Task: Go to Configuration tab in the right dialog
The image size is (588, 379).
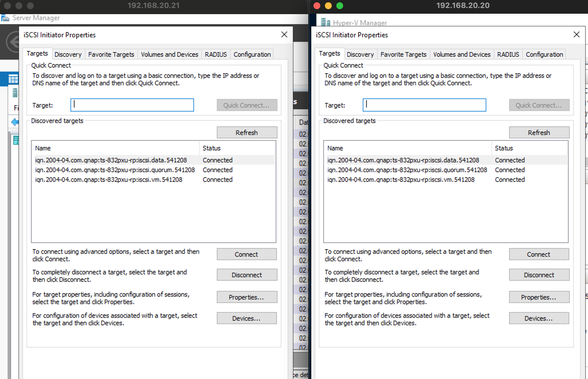Action: (x=544, y=54)
